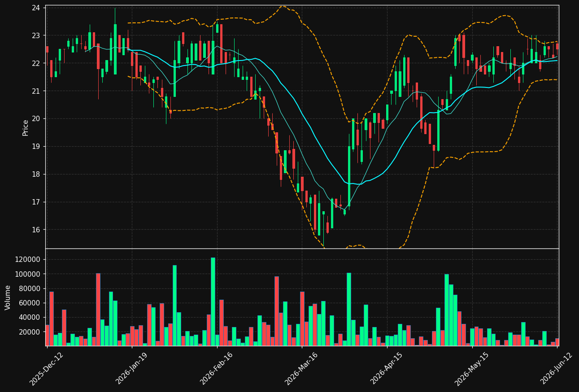The image size is (579, 392).
Task: Click the price tick label 19
Action: 36,147
